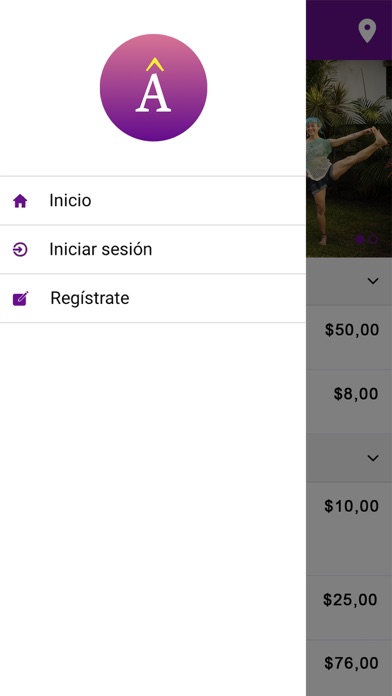Expand the upper section chevron arrow
The height and width of the screenshot is (696, 392).
click(x=373, y=281)
